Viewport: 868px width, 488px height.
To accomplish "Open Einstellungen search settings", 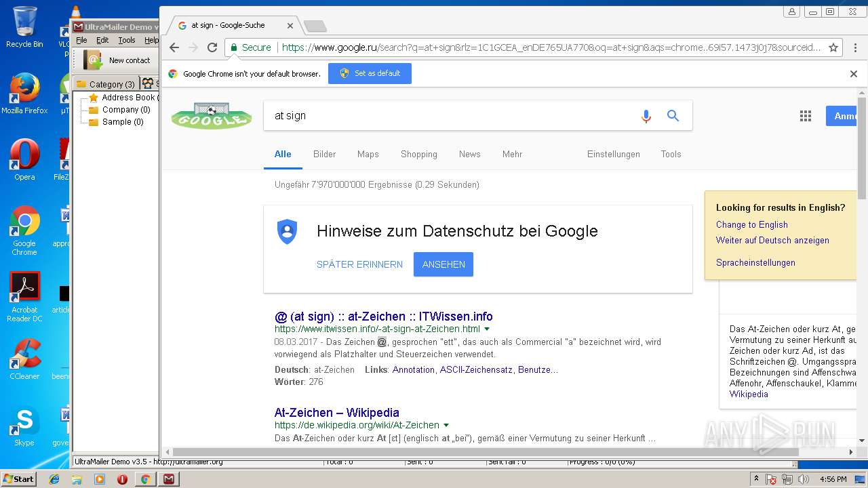I will click(x=614, y=155).
